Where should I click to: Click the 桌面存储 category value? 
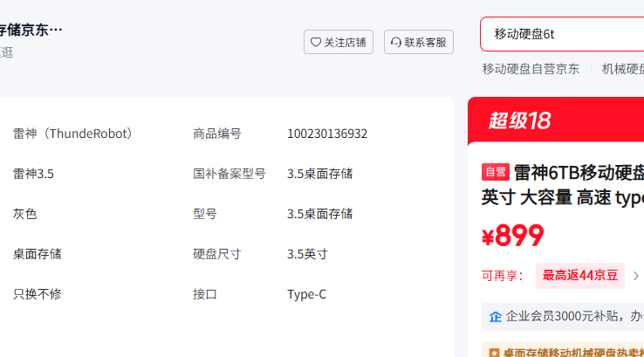click(37, 254)
